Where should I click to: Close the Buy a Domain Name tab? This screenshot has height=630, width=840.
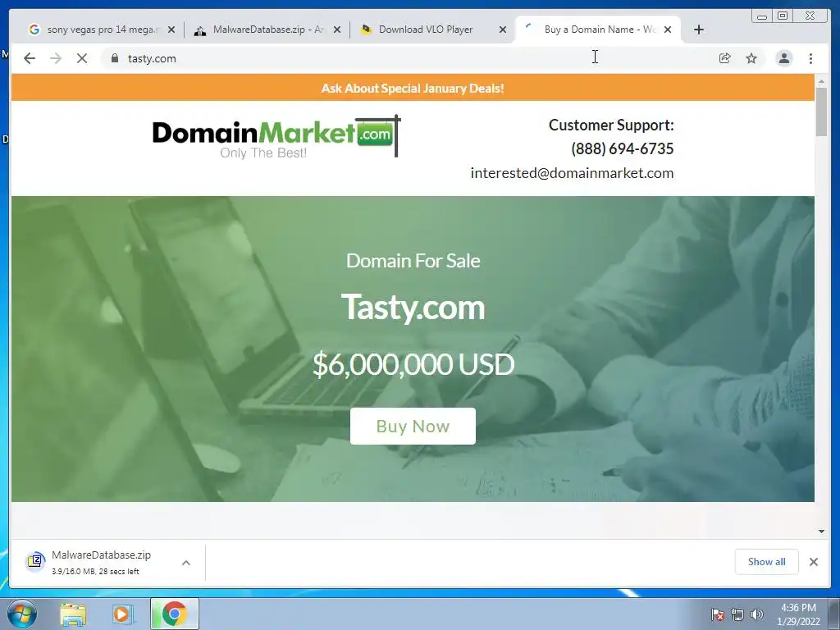click(668, 30)
